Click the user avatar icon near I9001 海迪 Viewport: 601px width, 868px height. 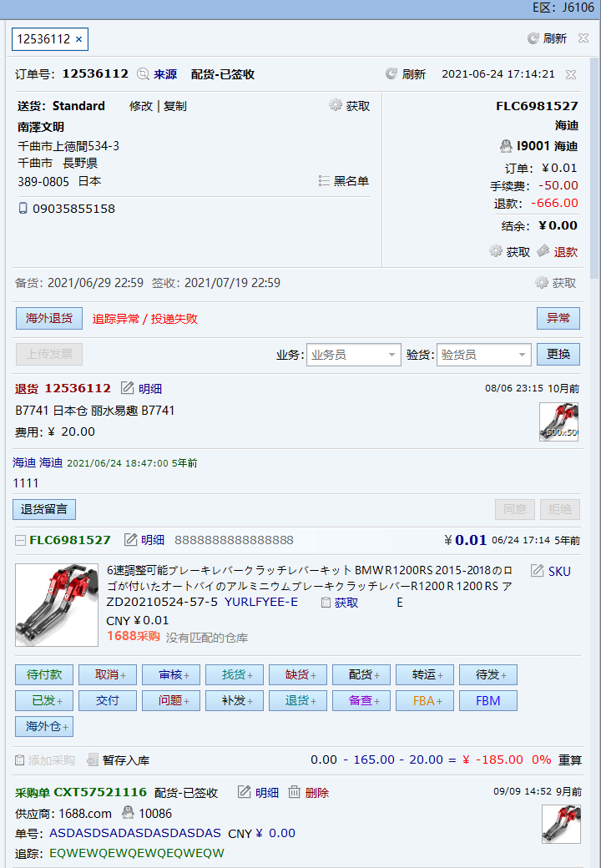506,146
